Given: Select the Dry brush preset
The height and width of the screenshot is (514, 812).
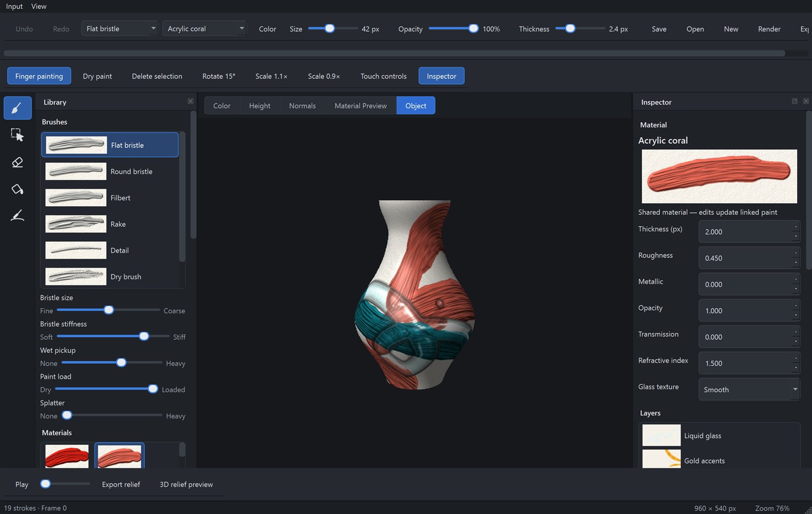Looking at the screenshot, I should point(110,277).
